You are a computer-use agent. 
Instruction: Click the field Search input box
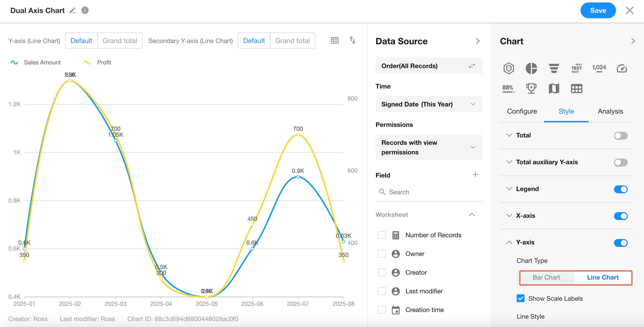pos(428,192)
